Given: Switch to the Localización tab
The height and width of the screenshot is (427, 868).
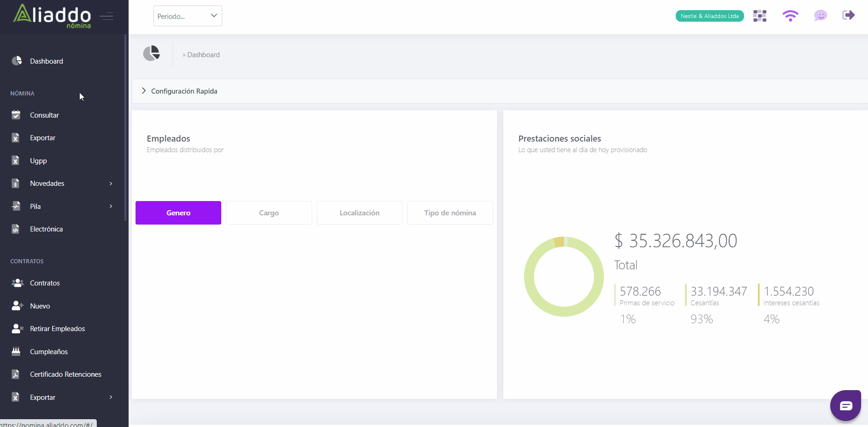Looking at the screenshot, I should [x=360, y=213].
